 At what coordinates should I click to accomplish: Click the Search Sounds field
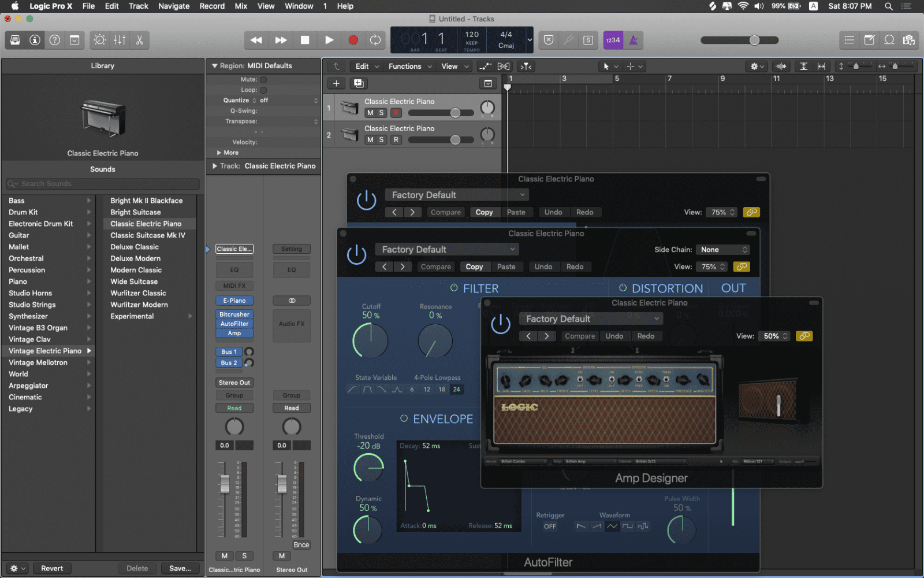(x=103, y=184)
